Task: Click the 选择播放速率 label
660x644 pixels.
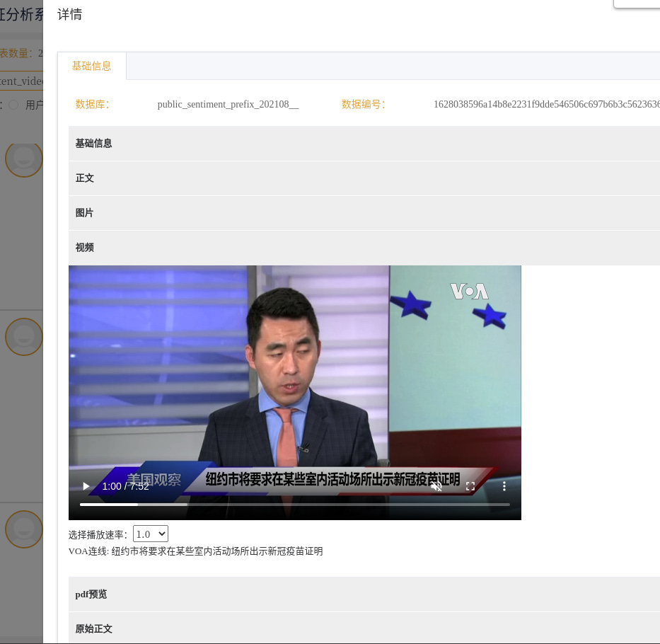Action: pos(98,535)
